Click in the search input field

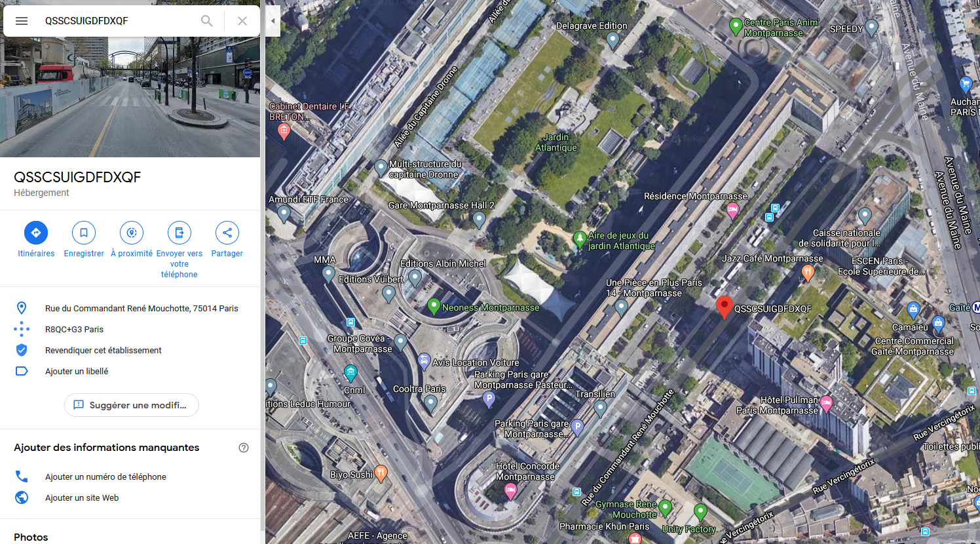pyautogui.click(x=118, y=21)
